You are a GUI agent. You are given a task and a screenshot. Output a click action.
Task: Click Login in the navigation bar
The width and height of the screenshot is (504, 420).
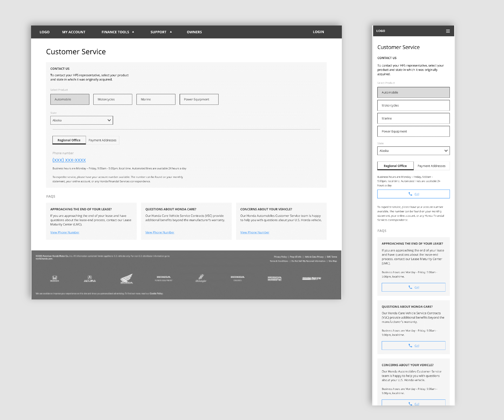(x=318, y=32)
